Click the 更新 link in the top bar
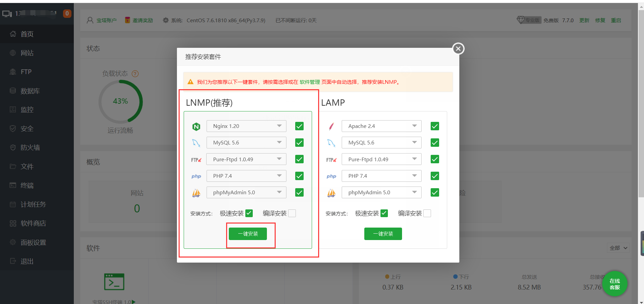The height and width of the screenshot is (304, 644). tap(584, 21)
